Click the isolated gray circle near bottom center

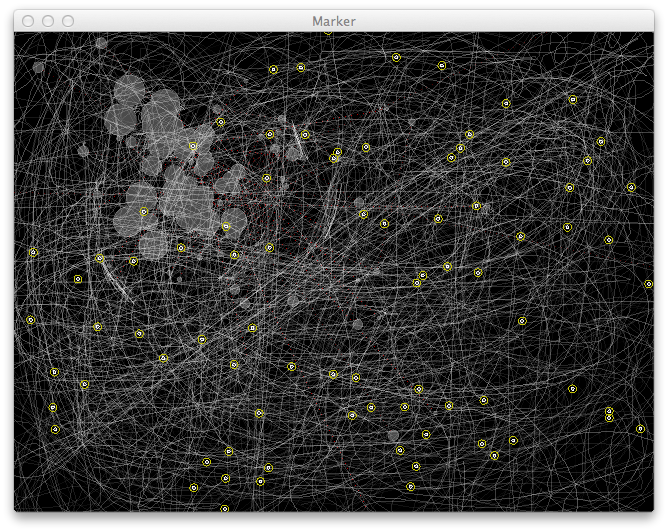[393, 436]
